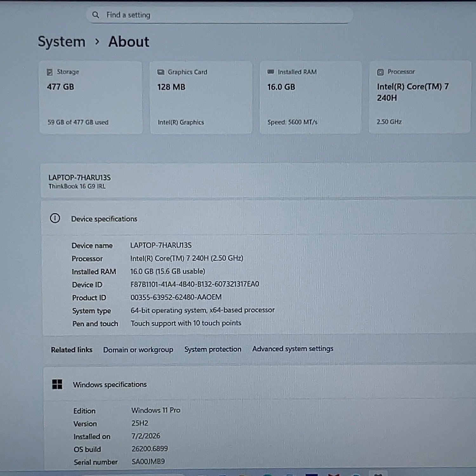Click the Serial number value 'SA00JMB9'

[x=148, y=461]
